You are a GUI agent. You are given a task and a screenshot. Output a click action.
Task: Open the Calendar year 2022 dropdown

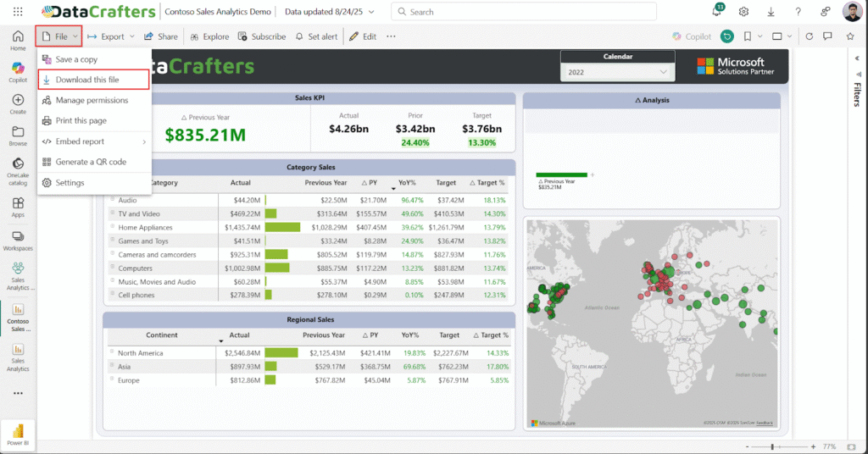tap(617, 73)
